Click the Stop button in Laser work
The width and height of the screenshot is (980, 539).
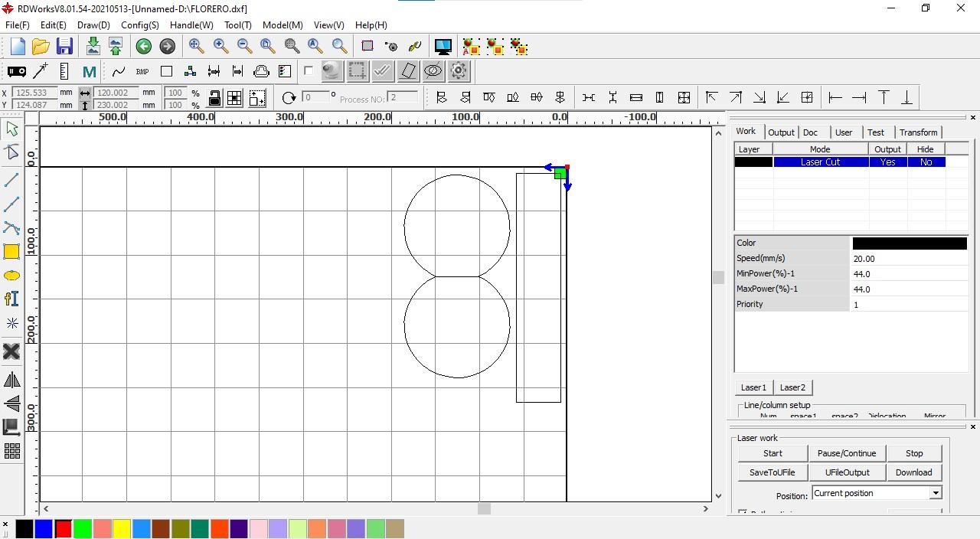tap(914, 453)
